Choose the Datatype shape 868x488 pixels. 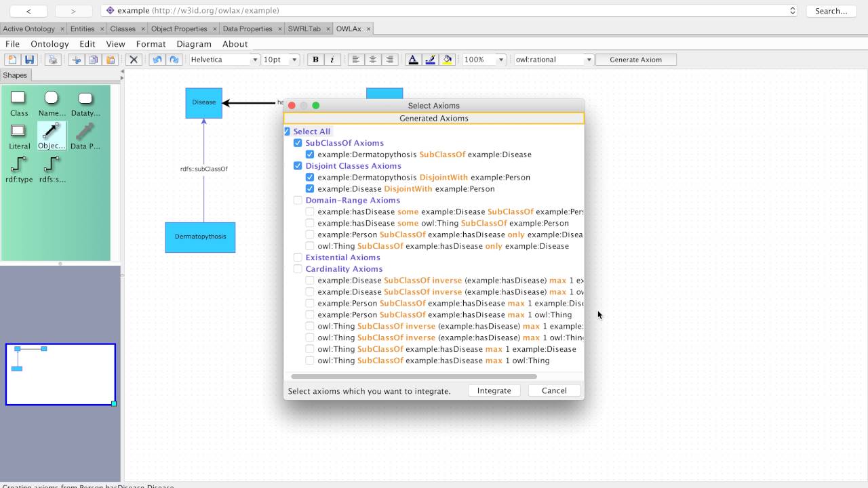point(85,104)
